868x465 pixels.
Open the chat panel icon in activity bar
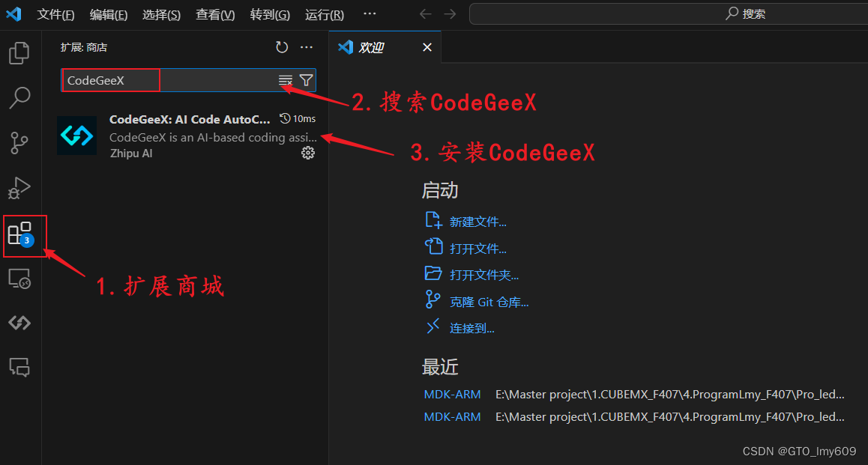(x=19, y=367)
